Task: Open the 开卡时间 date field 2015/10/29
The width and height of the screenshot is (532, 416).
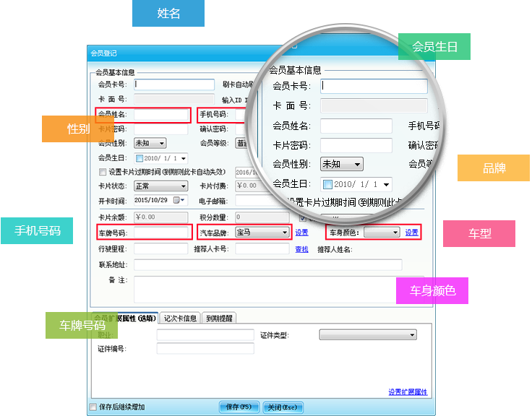Action: [160, 200]
